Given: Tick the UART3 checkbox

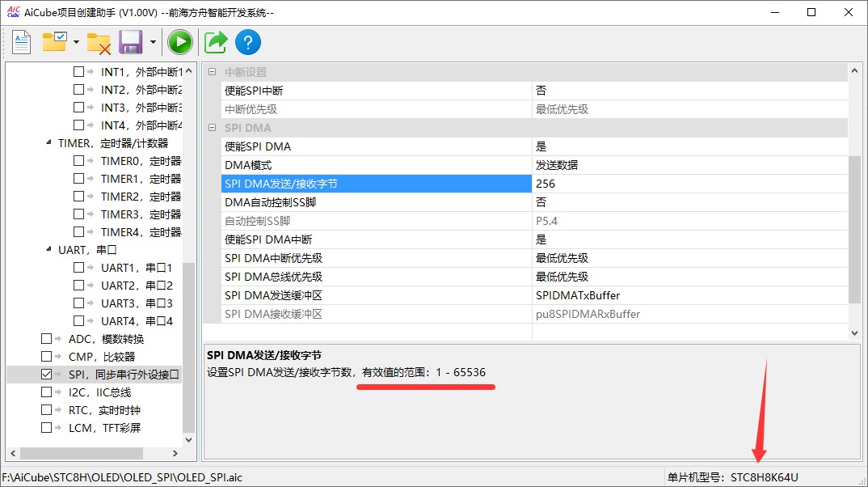Looking at the screenshot, I should tap(78, 303).
